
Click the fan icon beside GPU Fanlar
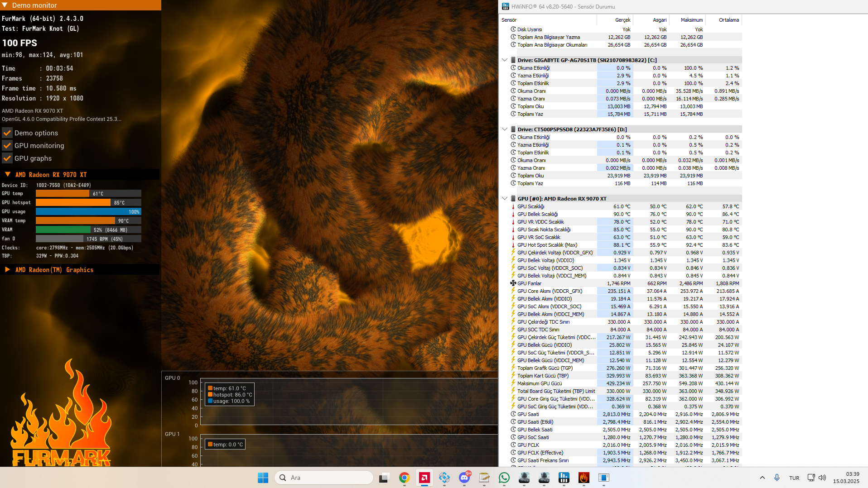(513, 283)
